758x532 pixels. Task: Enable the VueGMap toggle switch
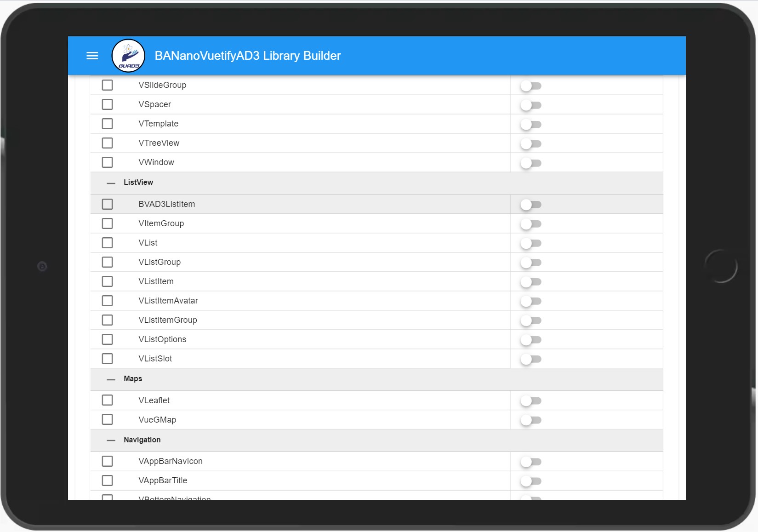[531, 420]
